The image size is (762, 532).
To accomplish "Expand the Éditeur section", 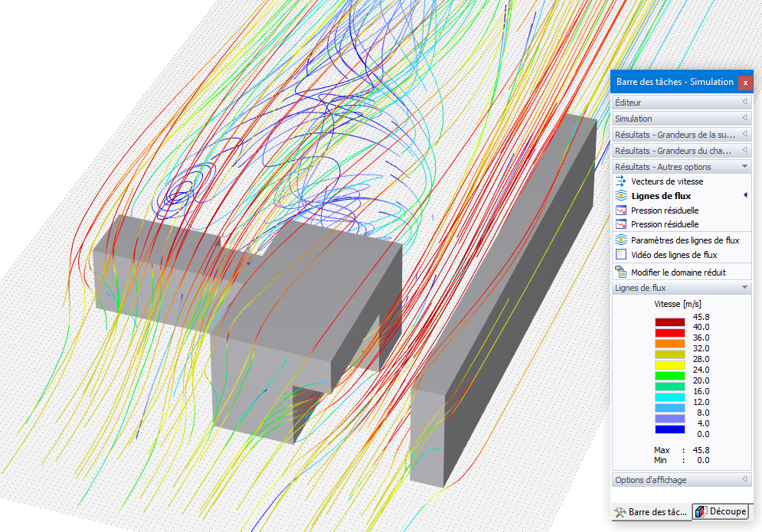I will tap(682, 103).
